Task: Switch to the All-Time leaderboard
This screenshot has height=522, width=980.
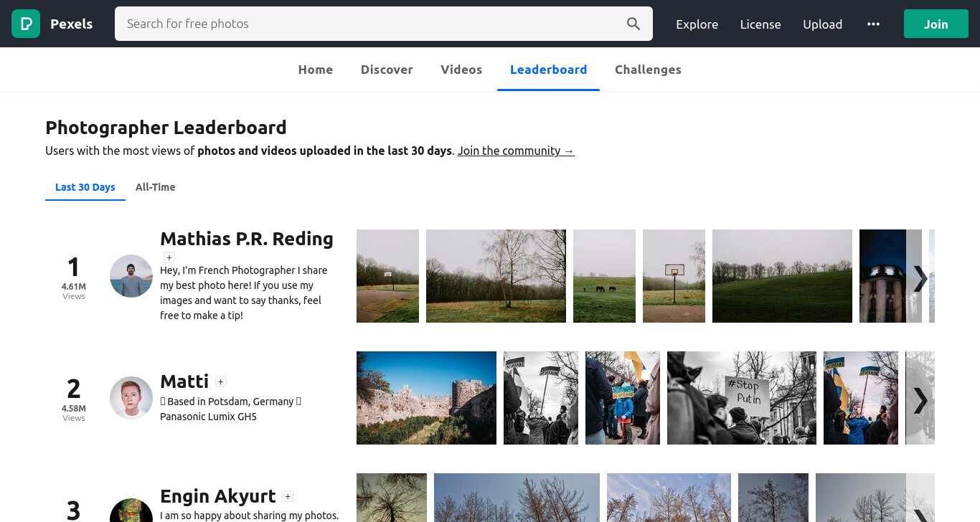Action: (156, 187)
